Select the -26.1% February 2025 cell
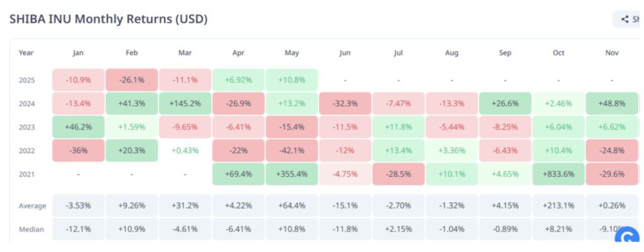Image resolution: width=644 pixels, height=252 pixels. [x=131, y=79]
